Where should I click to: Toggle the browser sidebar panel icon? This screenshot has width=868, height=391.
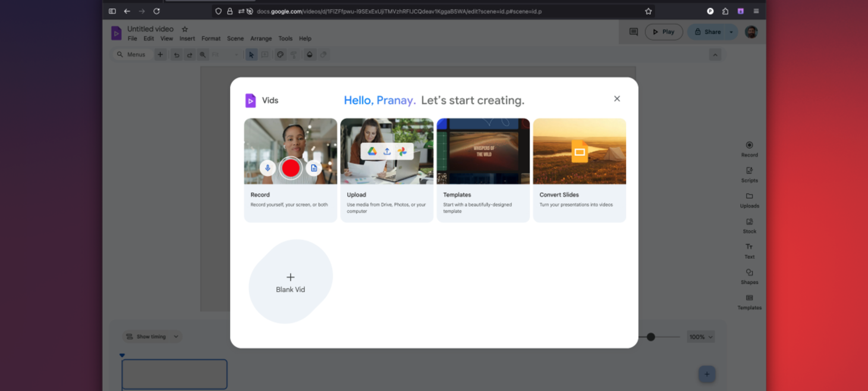click(x=112, y=11)
